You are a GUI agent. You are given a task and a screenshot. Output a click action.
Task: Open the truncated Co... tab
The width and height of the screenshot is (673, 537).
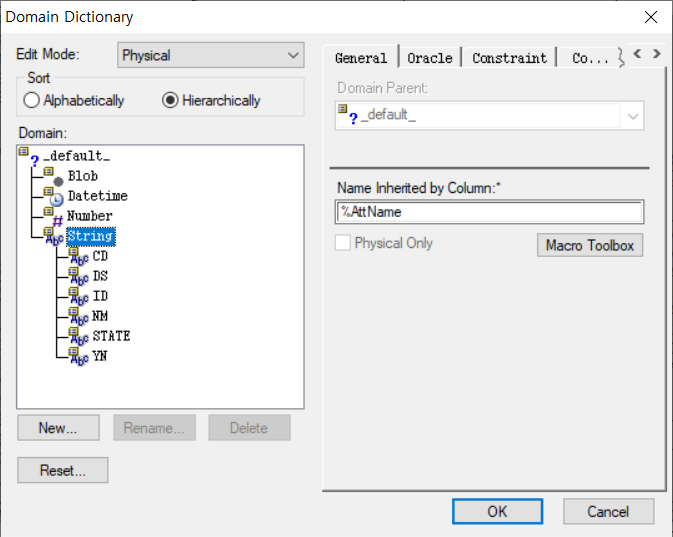tap(590, 58)
